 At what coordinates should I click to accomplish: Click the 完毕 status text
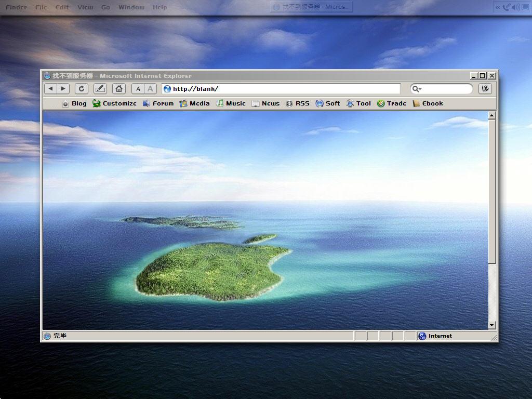point(60,336)
